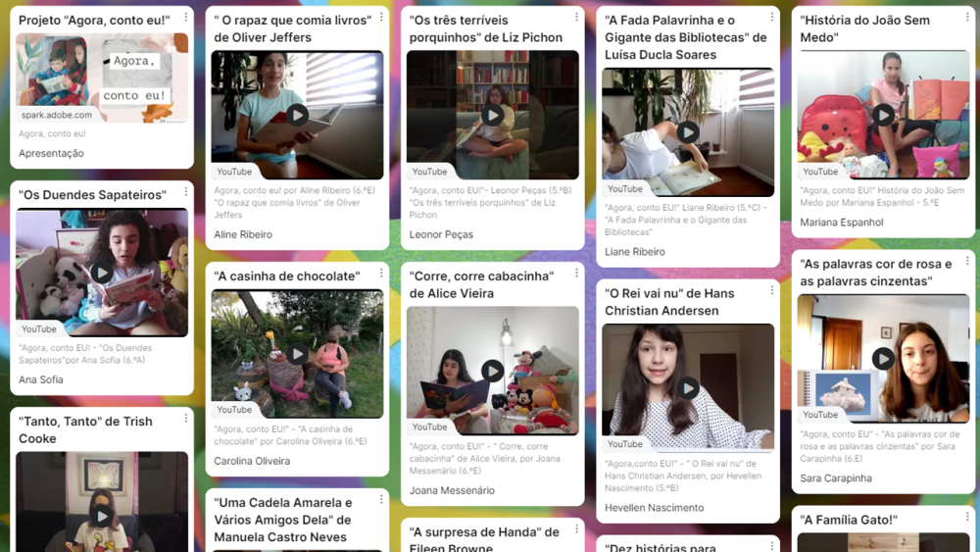Open the spark.adobe.com presentation thumbnail
Viewport: 980px width, 552px height.
pos(102,78)
